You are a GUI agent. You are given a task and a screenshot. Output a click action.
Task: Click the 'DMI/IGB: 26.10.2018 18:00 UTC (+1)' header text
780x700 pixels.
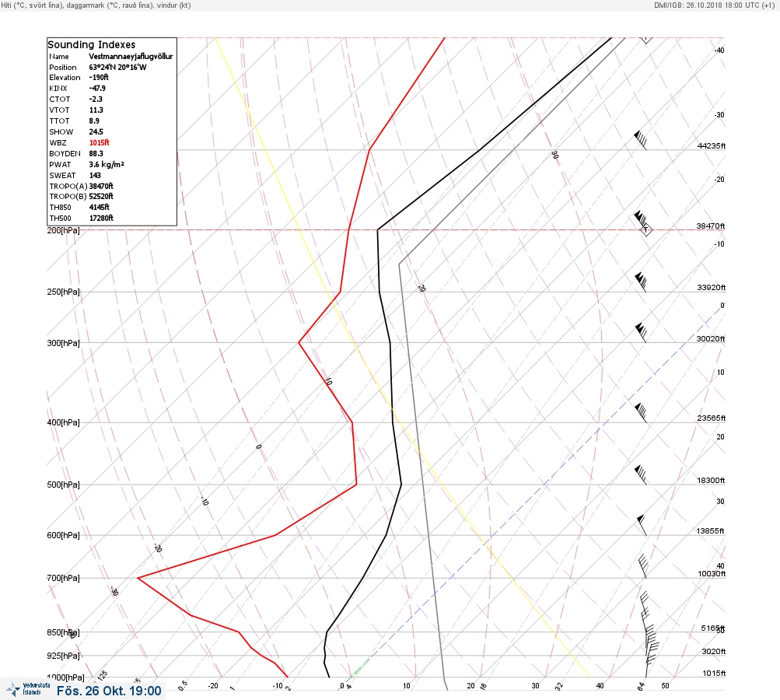715,5
